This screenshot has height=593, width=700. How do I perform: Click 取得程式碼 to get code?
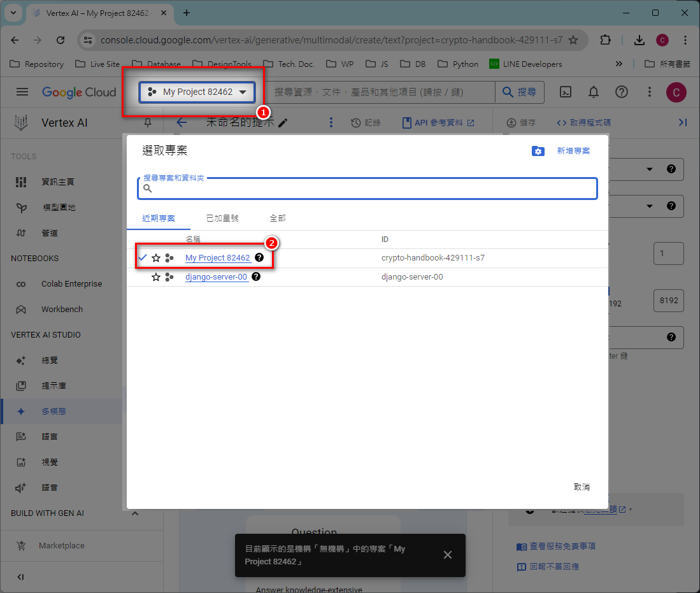coord(583,123)
